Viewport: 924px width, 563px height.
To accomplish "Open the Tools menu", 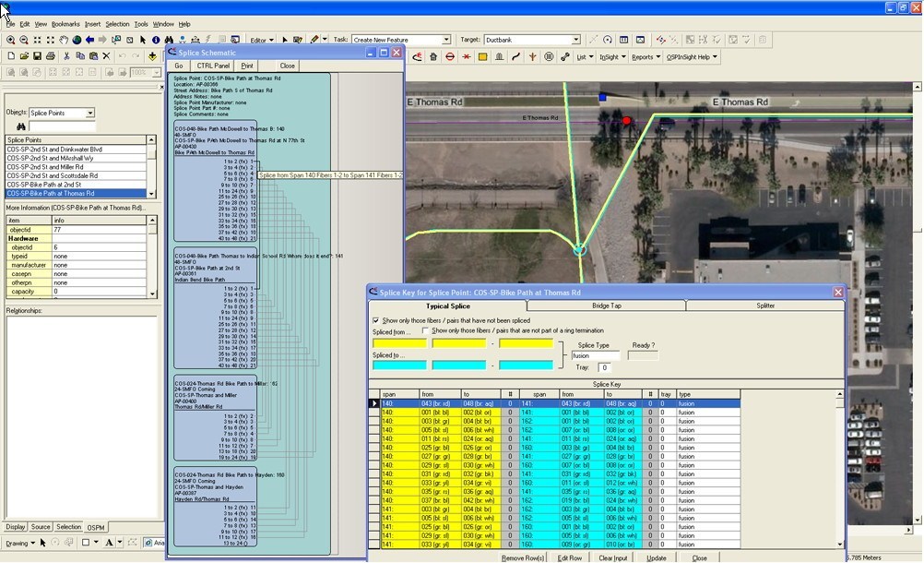I will (x=141, y=24).
